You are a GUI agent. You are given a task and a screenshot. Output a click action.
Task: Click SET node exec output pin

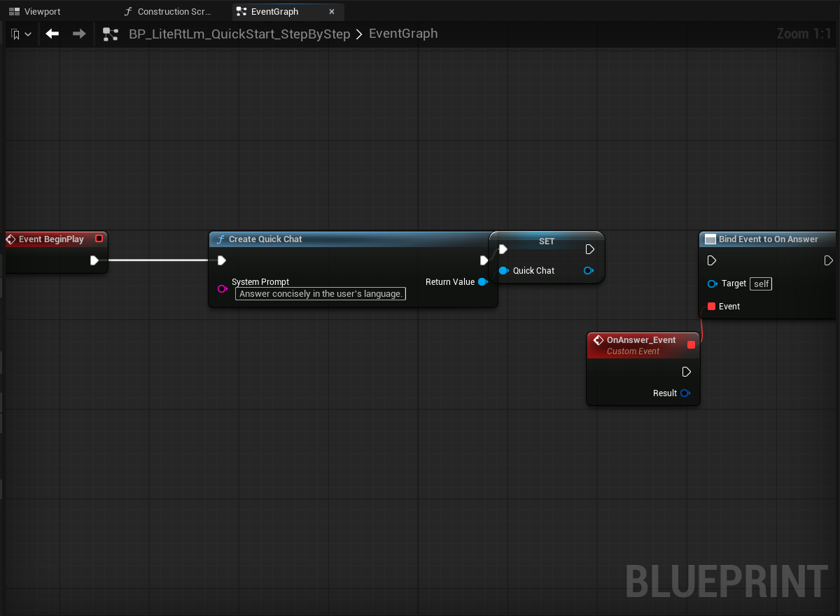pyautogui.click(x=589, y=249)
